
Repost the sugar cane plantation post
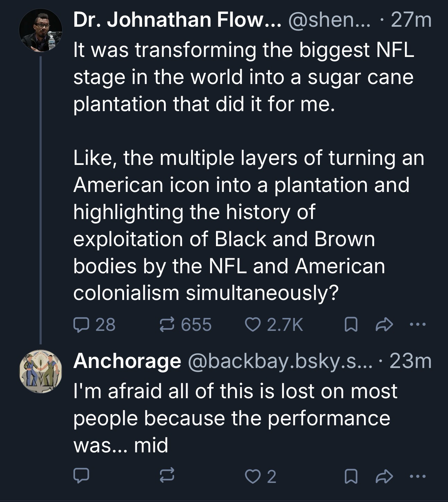coord(167,325)
